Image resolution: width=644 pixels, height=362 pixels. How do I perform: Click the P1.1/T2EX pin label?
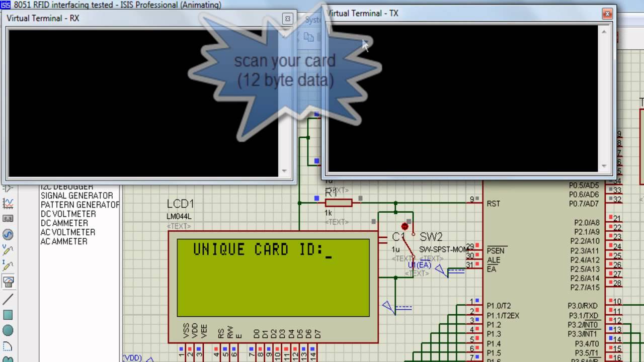tap(503, 316)
